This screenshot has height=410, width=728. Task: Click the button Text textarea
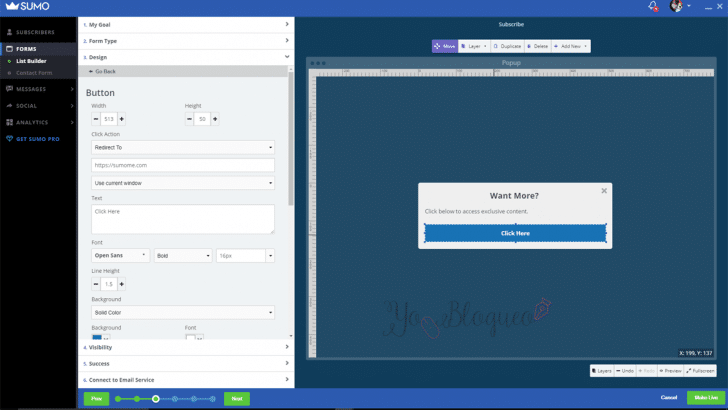183,219
